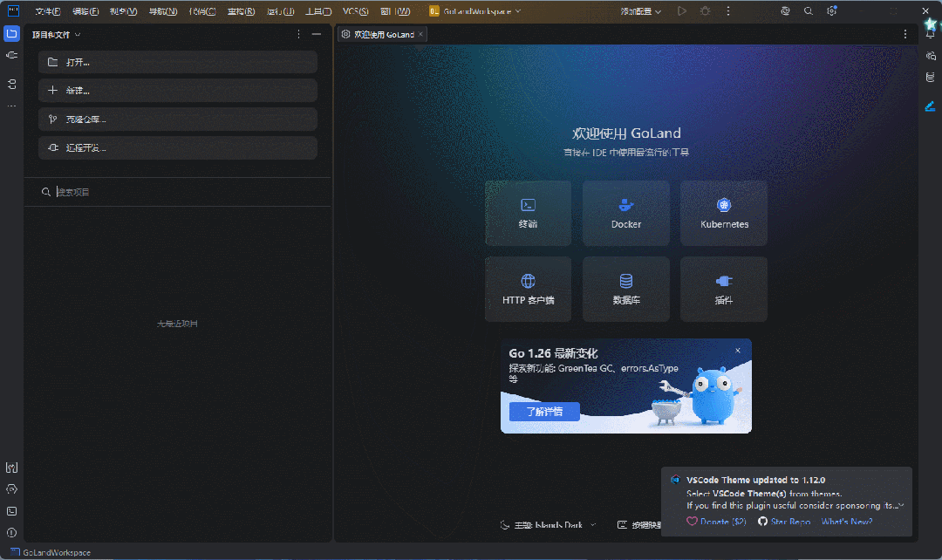The image size is (942, 560).
Task: Click the blue 了解详情 button
Action: coord(544,412)
